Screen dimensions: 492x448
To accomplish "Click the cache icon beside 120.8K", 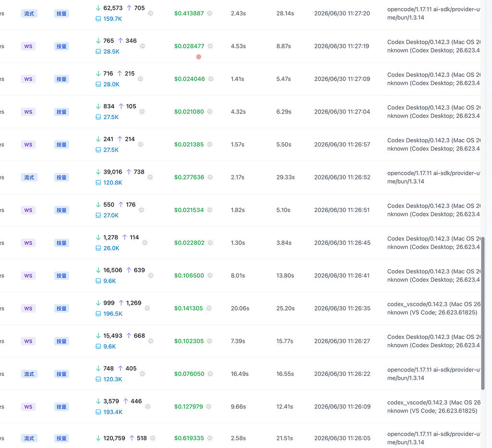I will pos(98,183).
